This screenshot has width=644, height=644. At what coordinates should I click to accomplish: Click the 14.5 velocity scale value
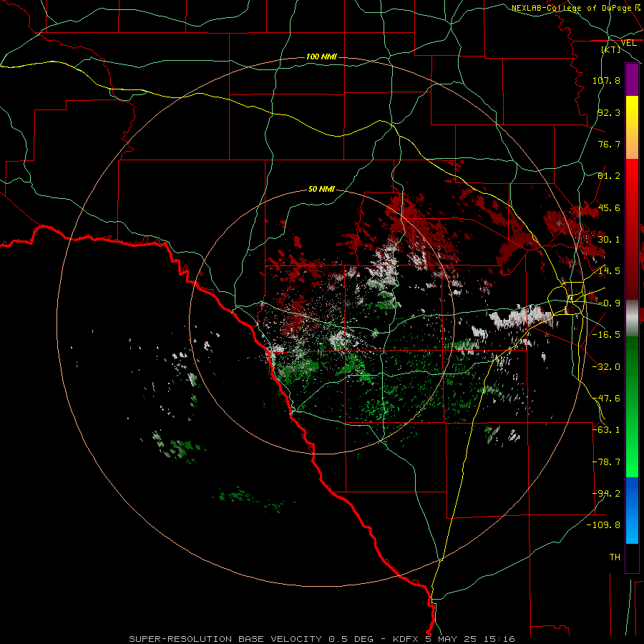tap(609, 271)
